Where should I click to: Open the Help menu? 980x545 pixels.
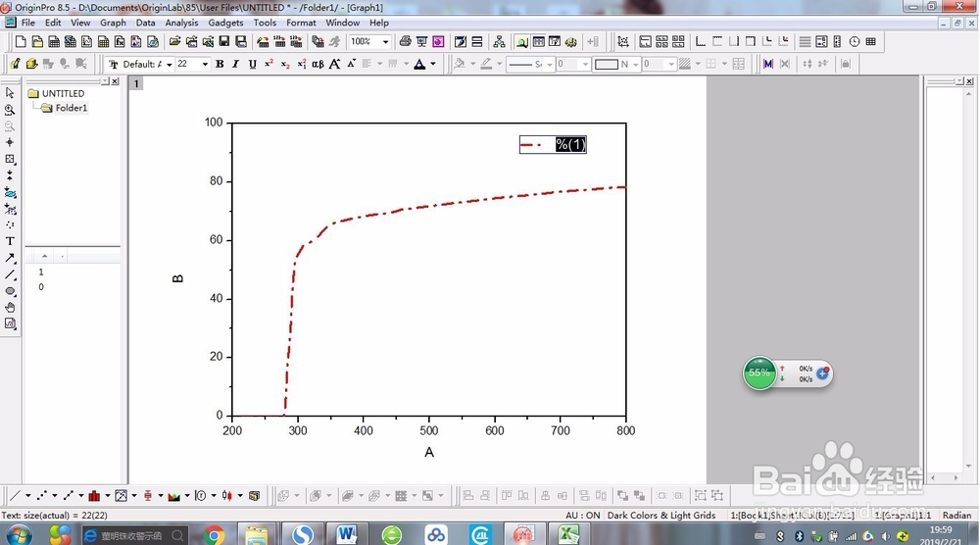378,23
